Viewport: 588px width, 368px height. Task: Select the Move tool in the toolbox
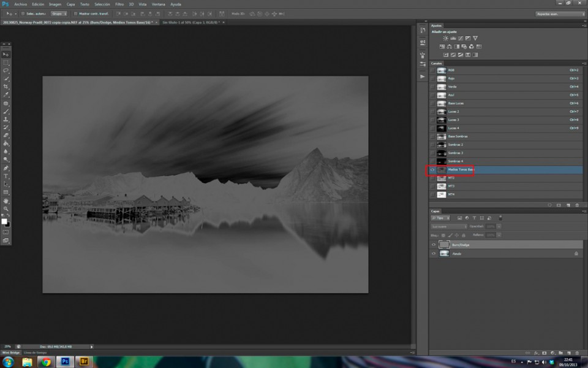(x=6, y=55)
